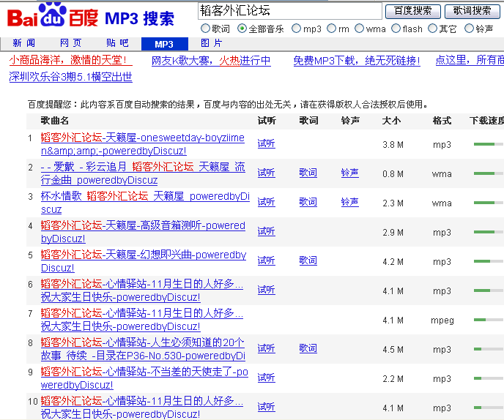Click the 歌词搜索 button
Viewport: 504px width, 420px height.
click(472, 11)
